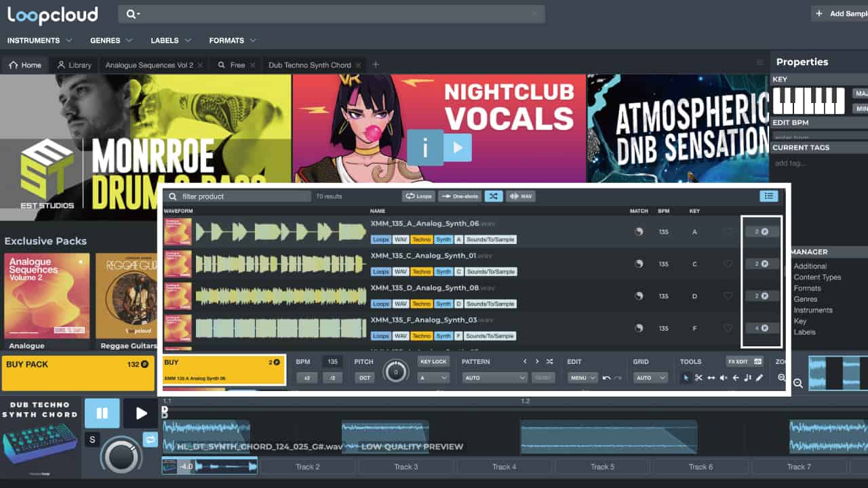Open the GRID auto dropdown
Image resolution: width=868 pixels, height=488 pixels.
(x=650, y=378)
